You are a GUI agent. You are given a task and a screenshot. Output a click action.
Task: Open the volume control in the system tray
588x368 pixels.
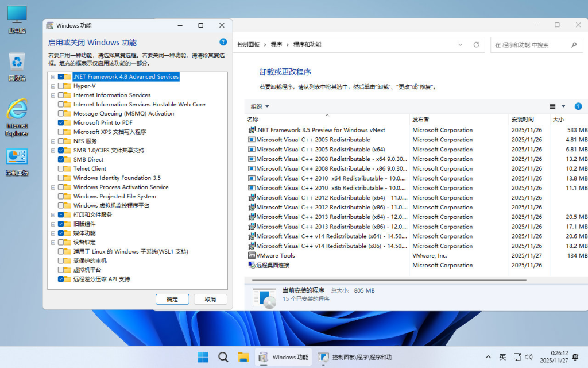point(528,356)
